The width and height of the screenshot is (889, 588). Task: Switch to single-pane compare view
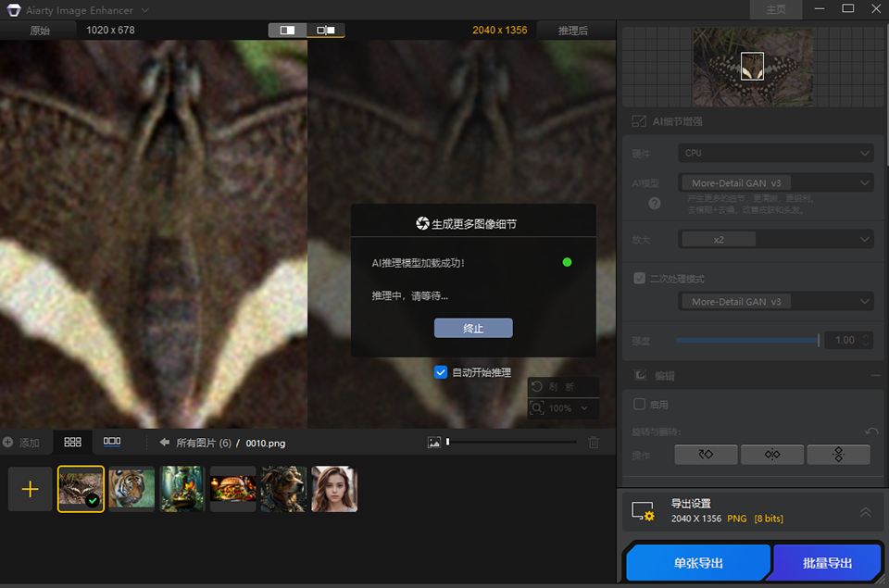pos(287,30)
